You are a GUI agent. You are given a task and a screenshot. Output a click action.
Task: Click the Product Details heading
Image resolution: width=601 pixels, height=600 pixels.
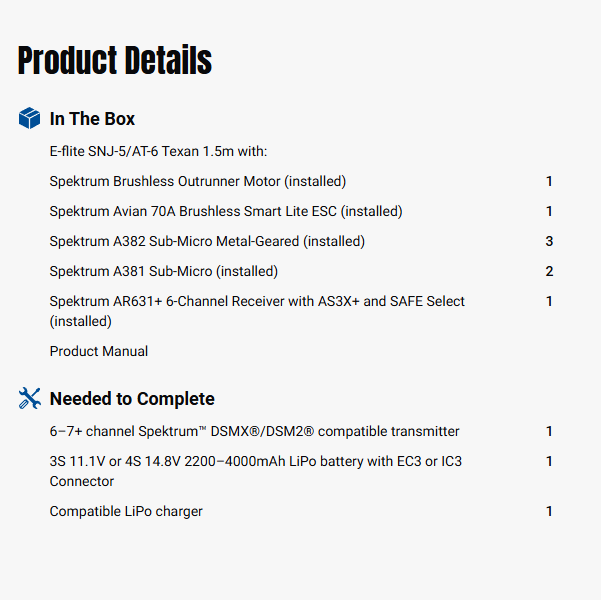(x=115, y=61)
